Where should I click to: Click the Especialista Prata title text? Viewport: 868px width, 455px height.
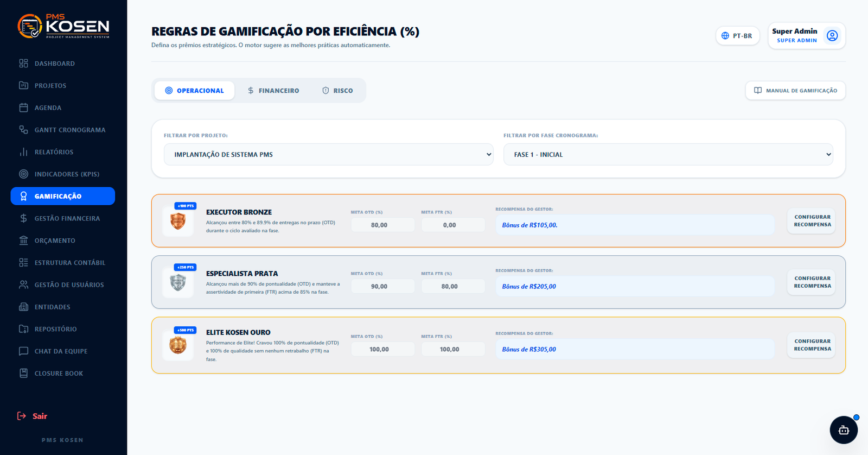tap(242, 274)
